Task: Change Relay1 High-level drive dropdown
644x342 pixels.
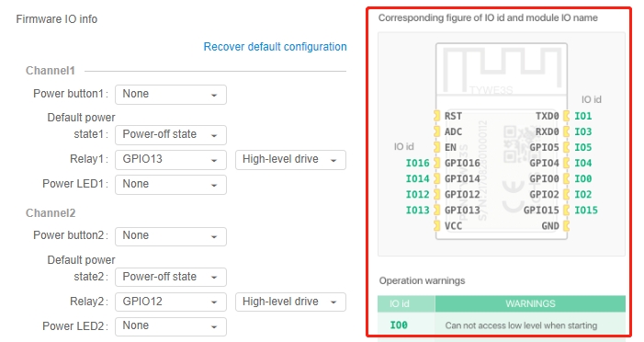Action: [x=290, y=159]
